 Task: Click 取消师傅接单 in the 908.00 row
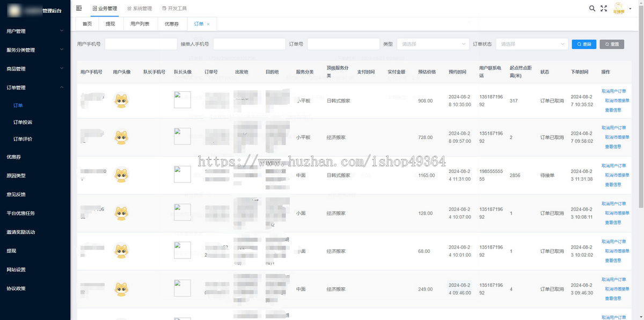(617, 100)
